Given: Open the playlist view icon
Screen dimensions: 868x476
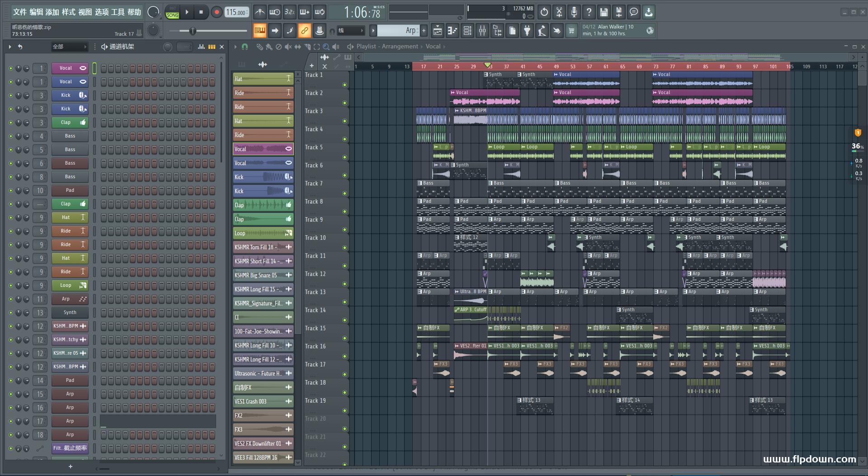Looking at the screenshot, I should coord(438,31).
